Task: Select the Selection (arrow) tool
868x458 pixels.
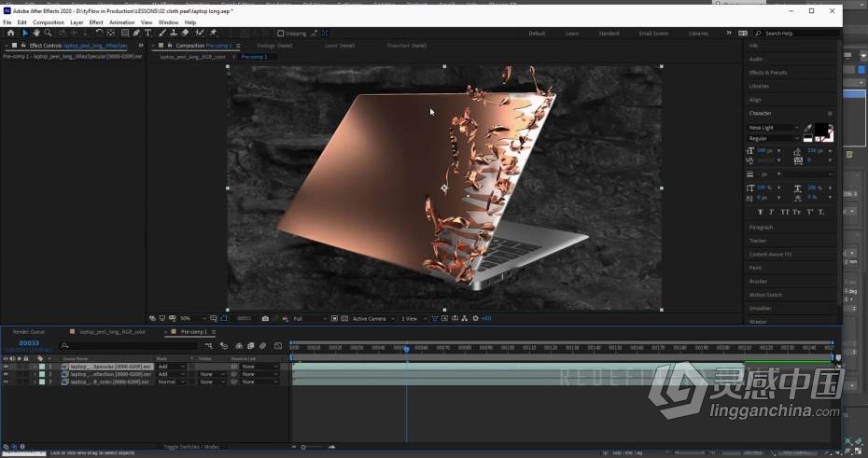Action: click(x=25, y=34)
